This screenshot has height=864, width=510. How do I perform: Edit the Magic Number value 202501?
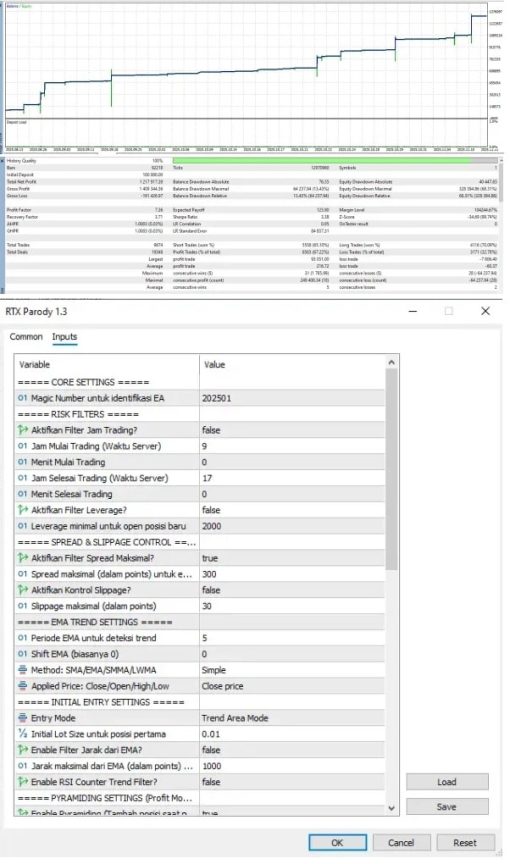292,398
